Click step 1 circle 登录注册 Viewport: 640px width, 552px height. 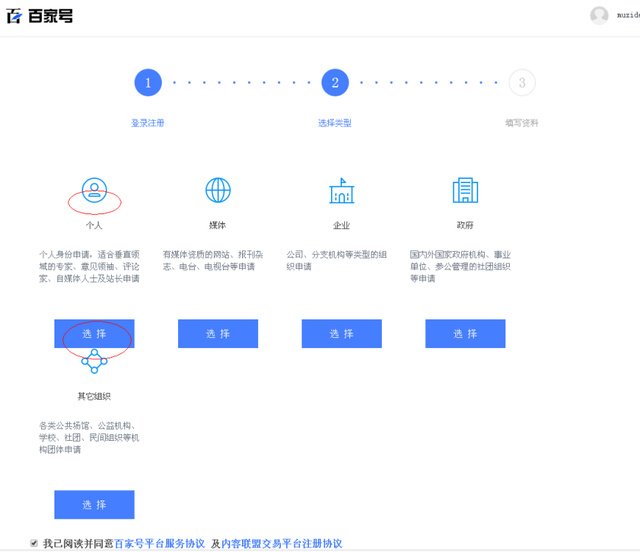(x=148, y=82)
